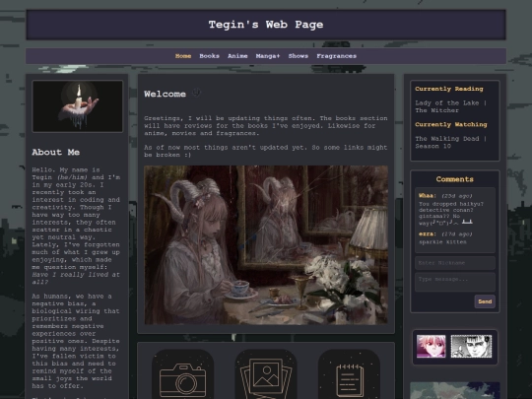
Task: Click the Tegin's Web Page title
Action: point(266,25)
